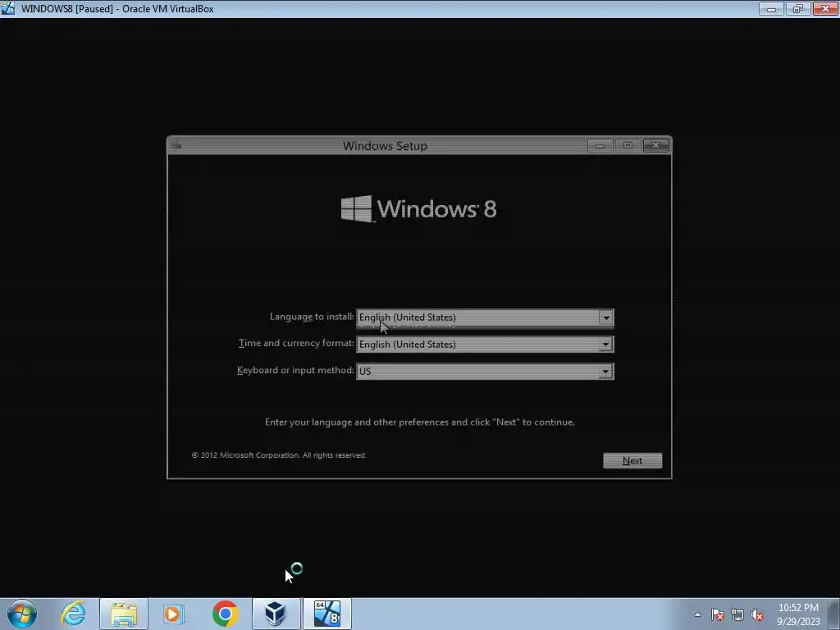Screen dimensions: 840x630
Task: Open the Windows Start menu orb
Action: point(22,614)
